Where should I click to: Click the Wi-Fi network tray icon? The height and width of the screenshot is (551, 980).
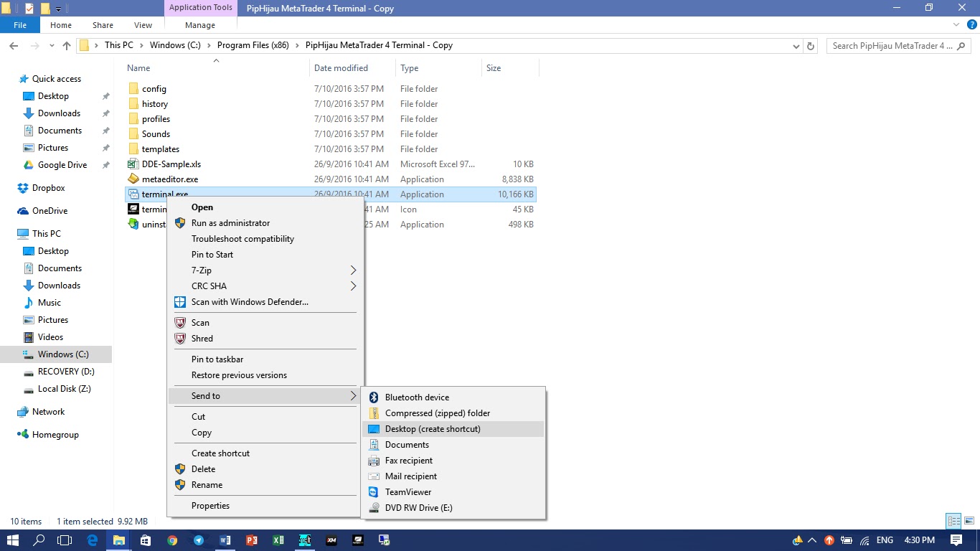(x=864, y=540)
